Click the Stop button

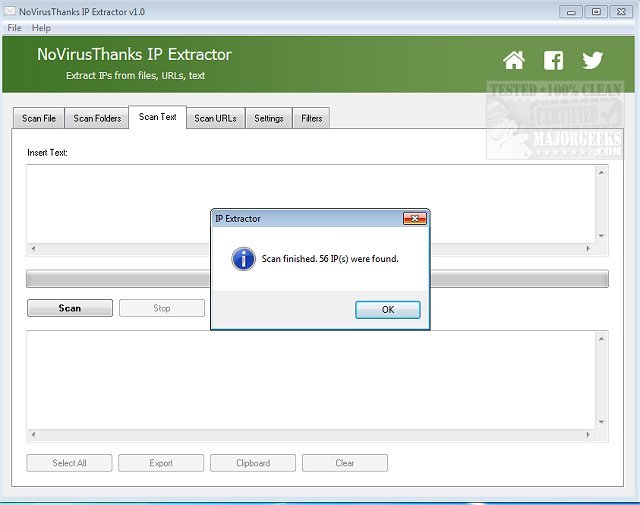coord(162,308)
